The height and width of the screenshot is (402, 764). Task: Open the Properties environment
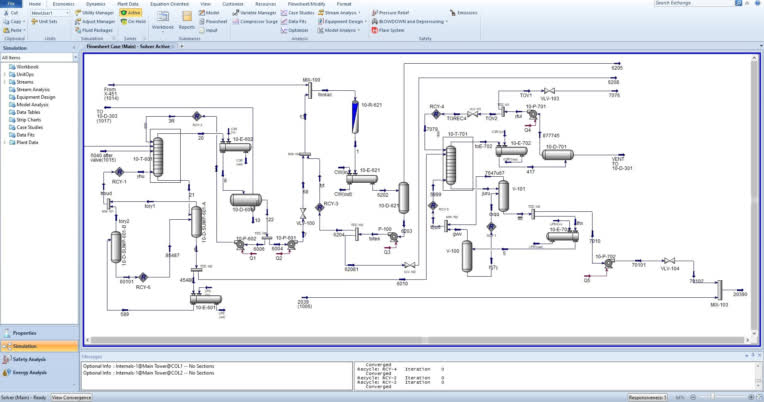tap(39, 333)
